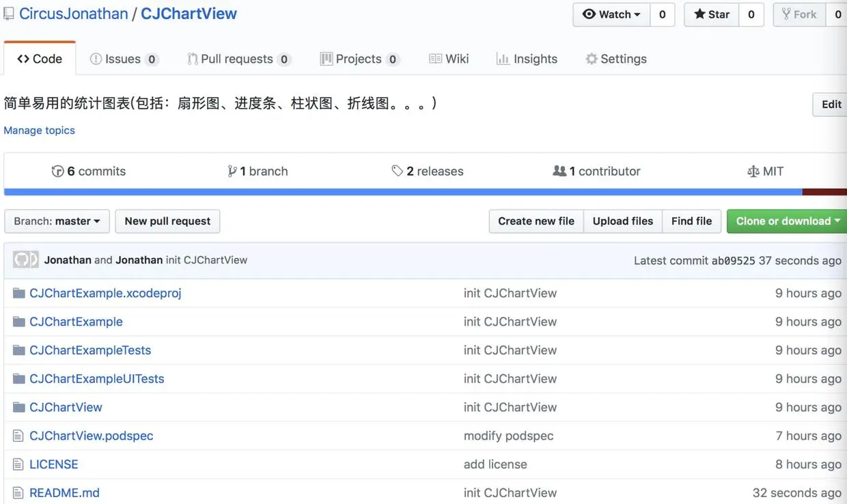
Task: Click the branch icon beside 1 branch
Action: [x=233, y=171]
